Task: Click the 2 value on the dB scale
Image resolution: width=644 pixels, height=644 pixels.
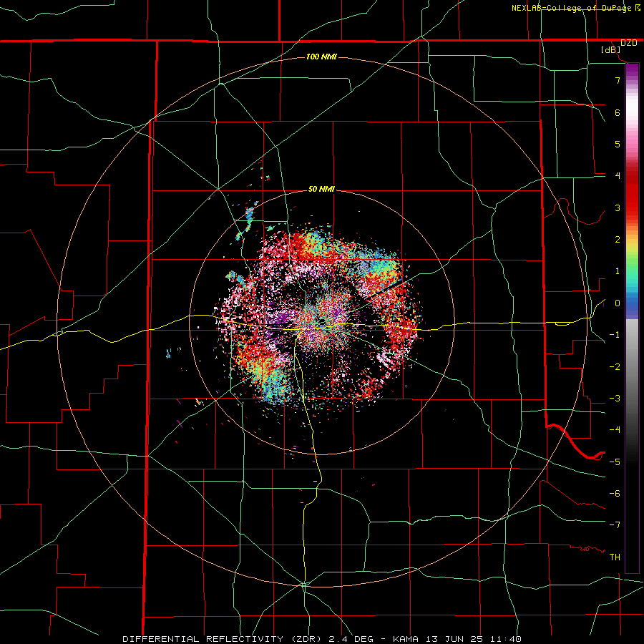Action: 618,240
